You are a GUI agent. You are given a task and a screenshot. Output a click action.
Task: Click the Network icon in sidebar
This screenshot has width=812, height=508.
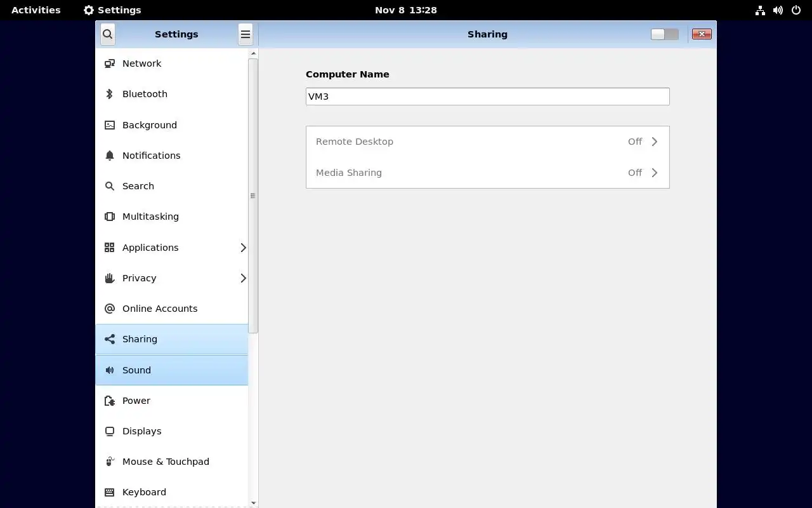(110, 63)
